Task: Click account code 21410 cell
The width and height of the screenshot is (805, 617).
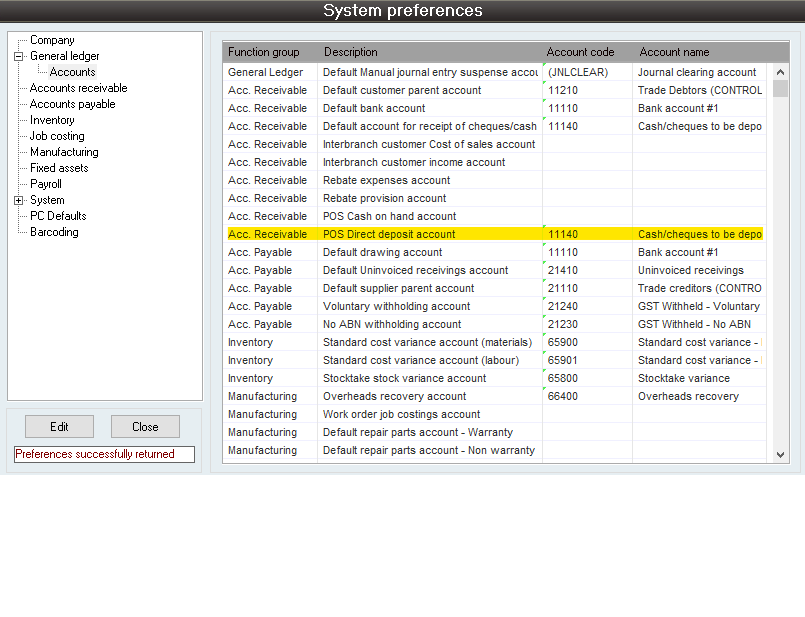Action: tap(586, 270)
